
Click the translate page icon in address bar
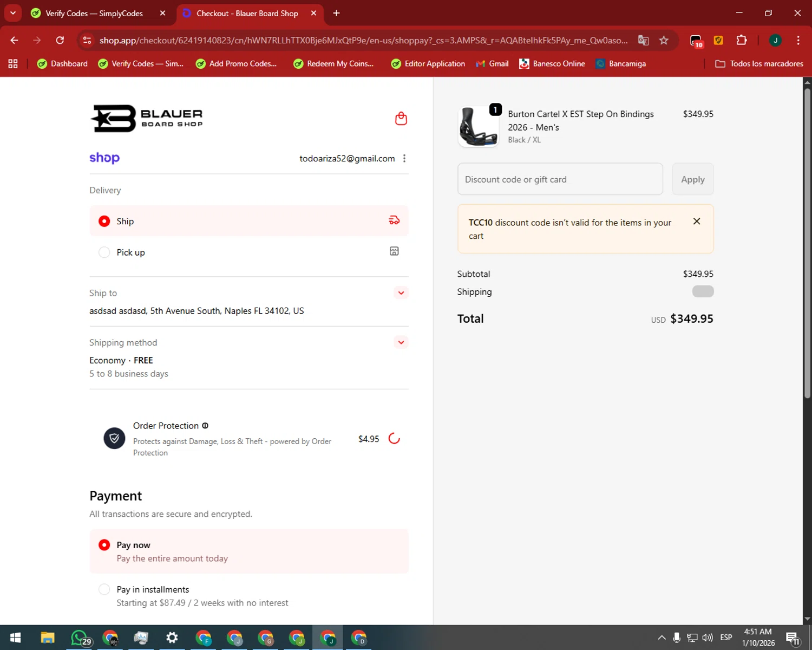(x=643, y=40)
